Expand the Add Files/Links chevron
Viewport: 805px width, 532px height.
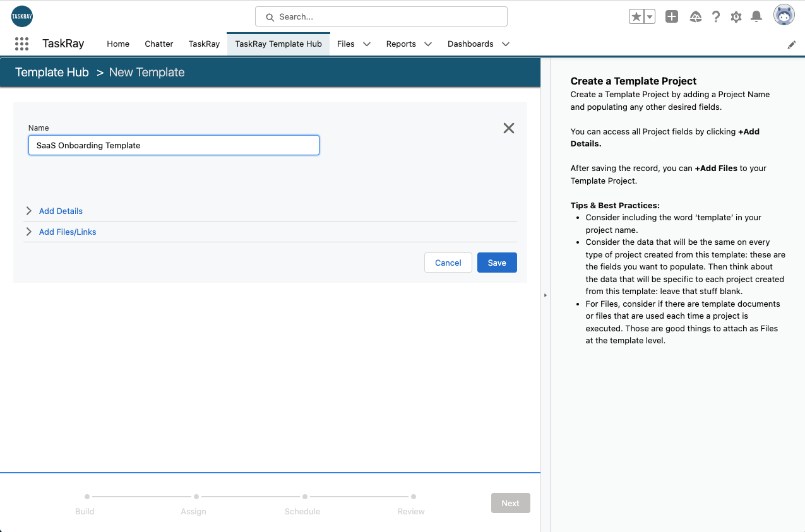click(29, 232)
